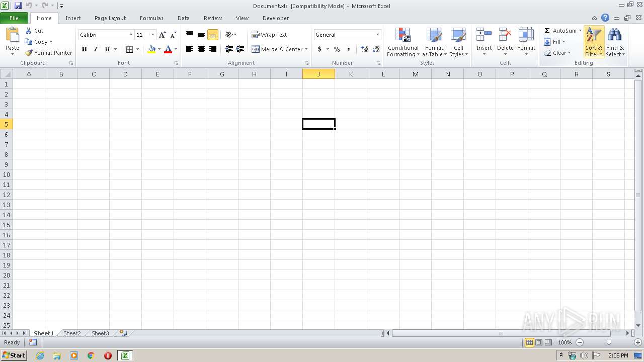Click the Insert Worksheet tab button
Screen dimensions: 644x362
pos(123,333)
